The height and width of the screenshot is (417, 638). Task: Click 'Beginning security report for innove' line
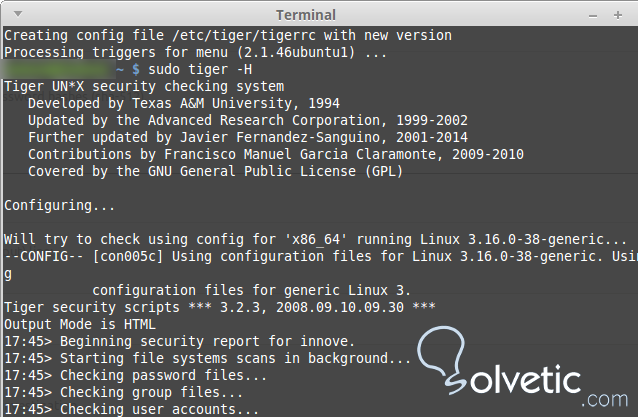point(178,342)
